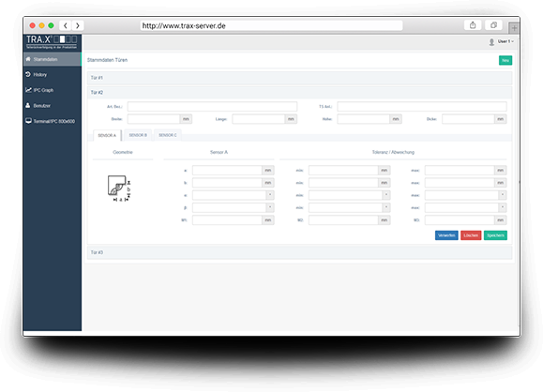Click the show tabs overview icon

(493, 25)
